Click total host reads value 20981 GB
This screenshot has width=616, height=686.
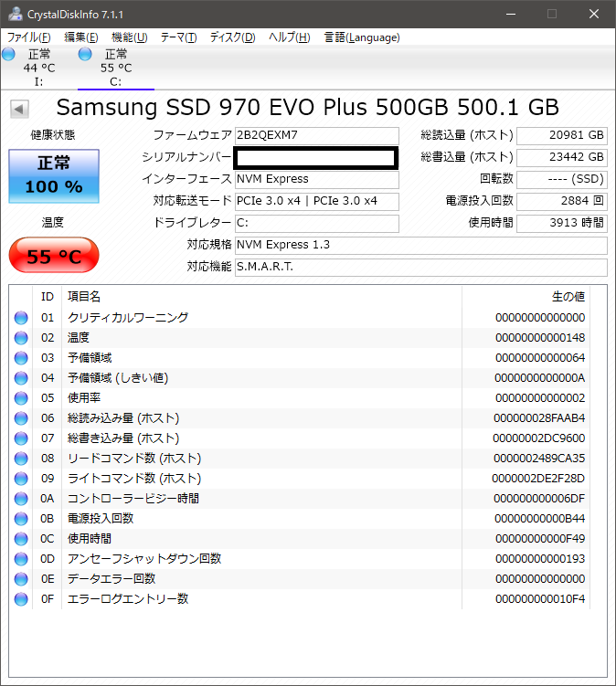pyautogui.click(x=562, y=135)
